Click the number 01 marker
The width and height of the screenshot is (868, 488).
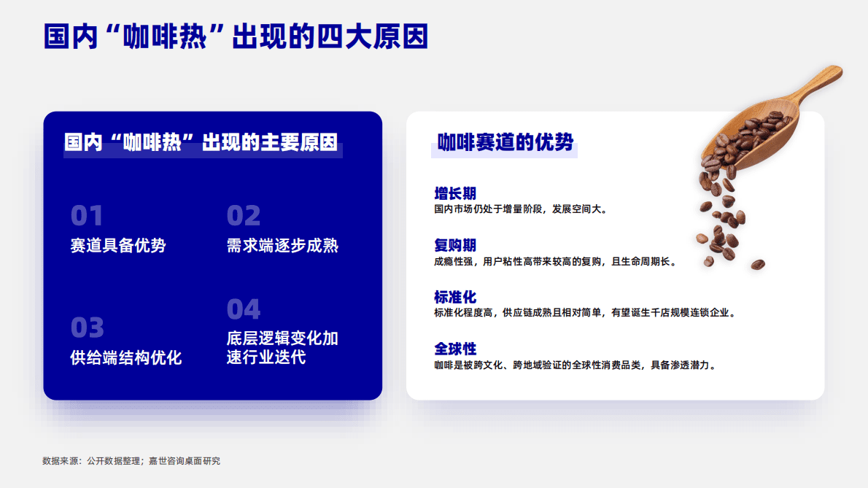(x=86, y=214)
